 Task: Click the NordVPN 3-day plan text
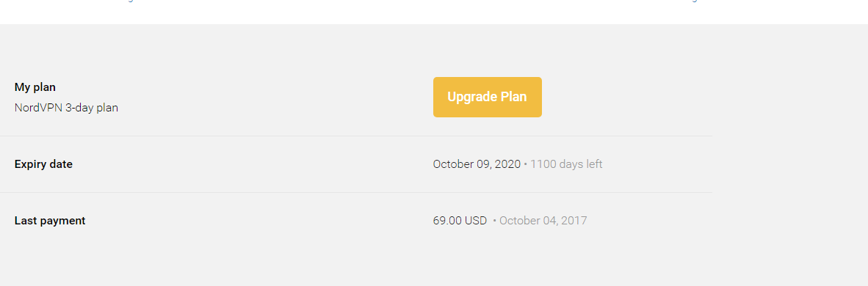tap(66, 108)
